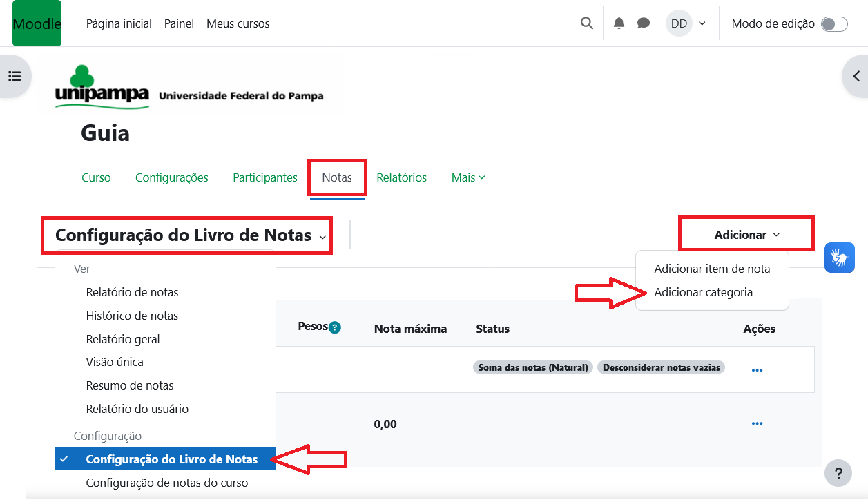This screenshot has width=868, height=500.
Task: Open the course index drawer icon
Action: click(x=15, y=76)
